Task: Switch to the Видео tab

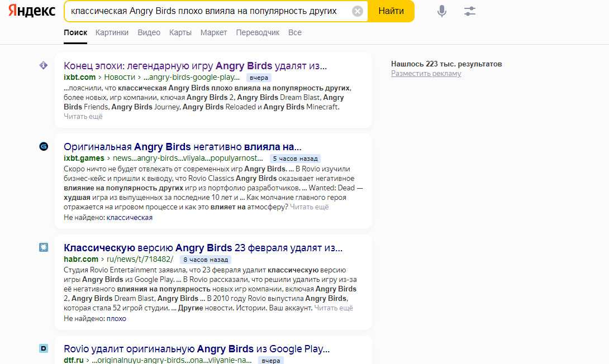Action: tap(149, 32)
